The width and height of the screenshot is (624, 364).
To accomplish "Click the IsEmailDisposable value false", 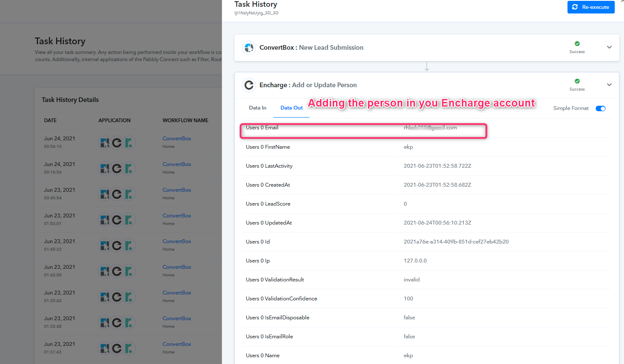I will [409, 318].
